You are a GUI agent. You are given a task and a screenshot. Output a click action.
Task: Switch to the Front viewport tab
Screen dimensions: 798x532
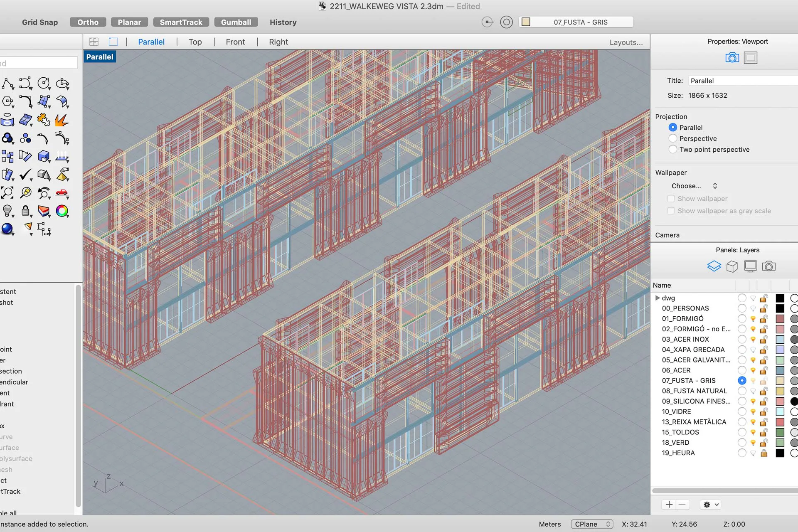[235, 42]
